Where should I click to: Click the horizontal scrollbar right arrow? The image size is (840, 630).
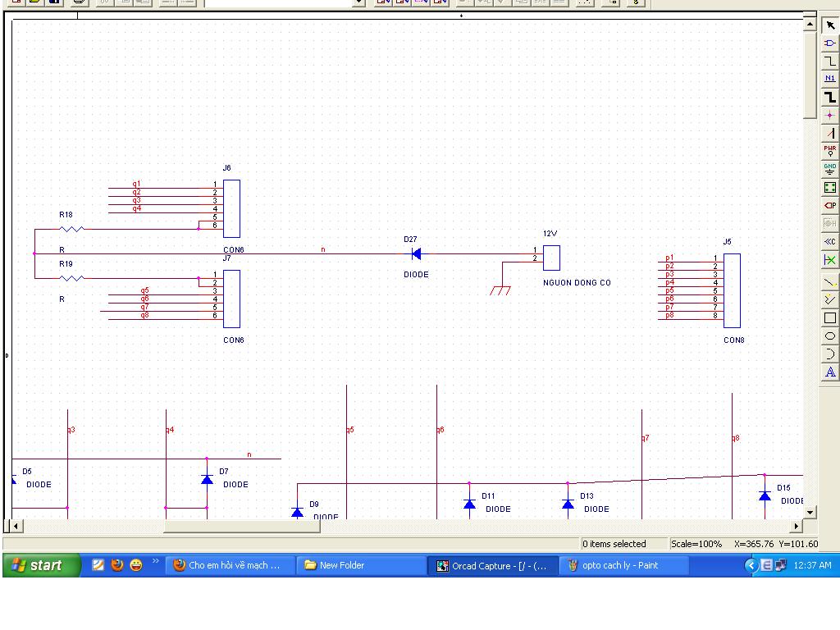click(x=796, y=526)
